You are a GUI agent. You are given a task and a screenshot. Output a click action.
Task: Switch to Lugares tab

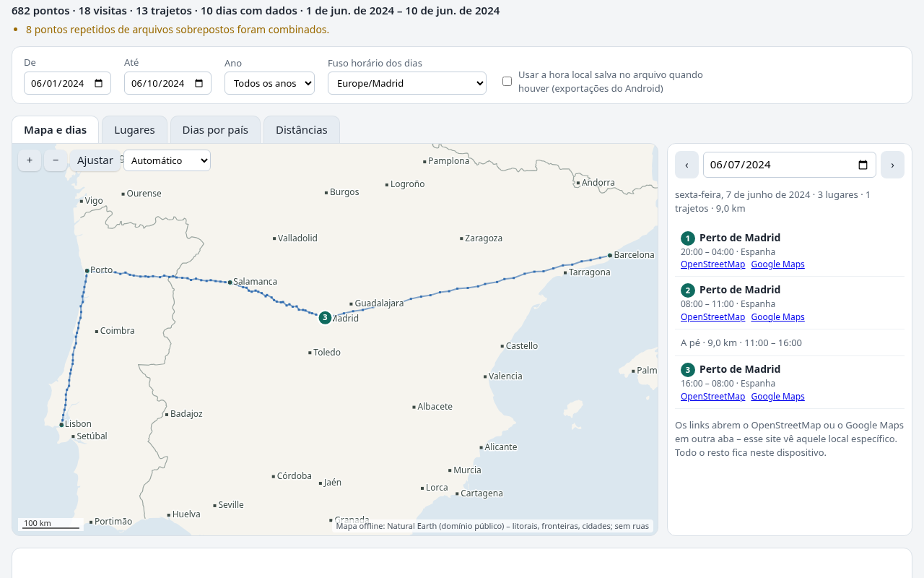(x=134, y=130)
